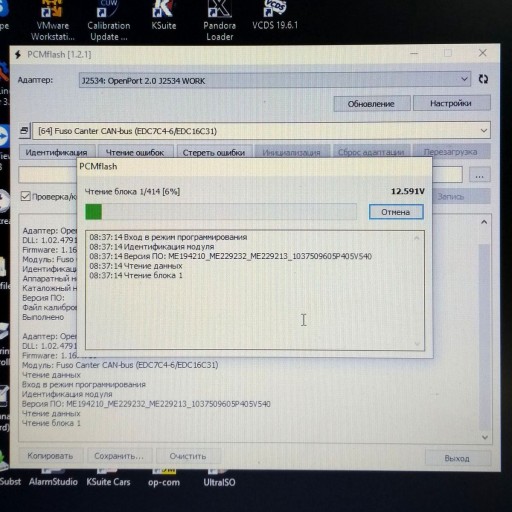The width and height of the screenshot is (512, 512).
Task: Click the dialog log line Вход в режим программирования
Action: pos(168,237)
